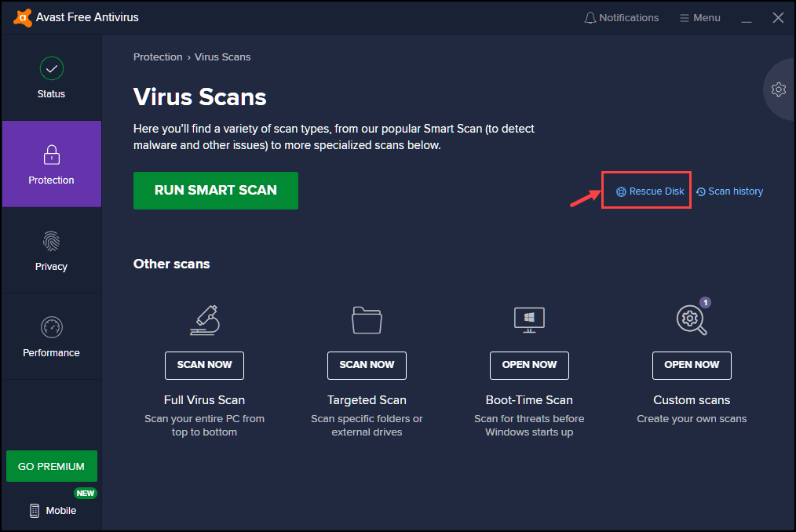796x532 pixels.
Task: Click the Custom scans gear magnifier icon
Action: 690,318
